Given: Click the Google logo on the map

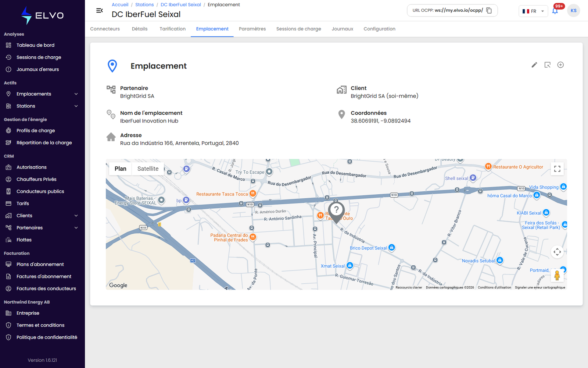Looking at the screenshot, I should [118, 285].
